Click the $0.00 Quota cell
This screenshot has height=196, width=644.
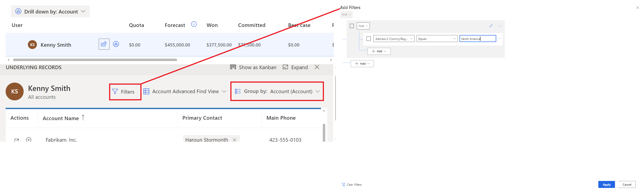pos(135,45)
